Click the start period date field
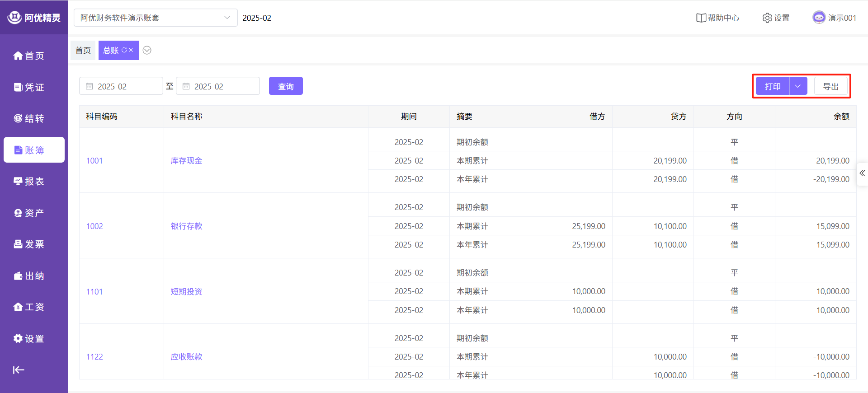This screenshot has height=393, width=868. 121,86
